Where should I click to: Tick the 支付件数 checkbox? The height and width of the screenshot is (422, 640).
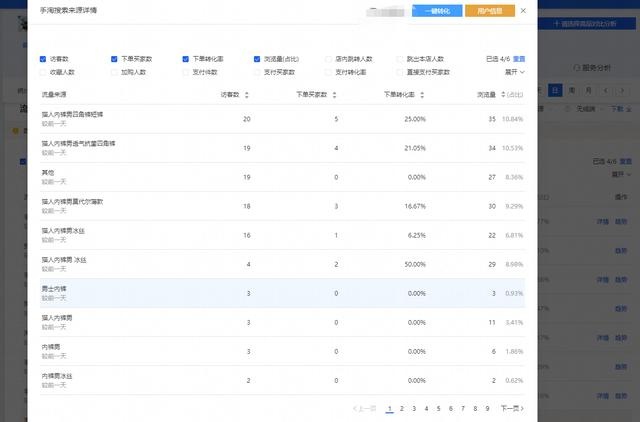click(186, 72)
